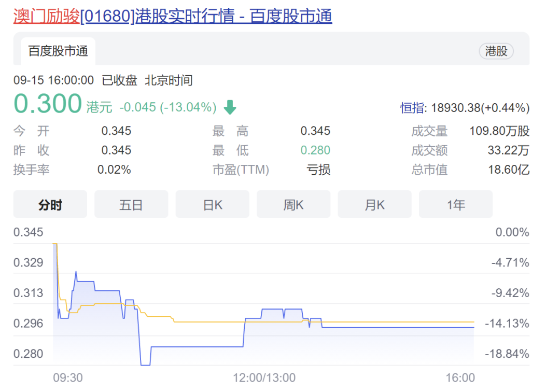
Task: Select the 1年 chart range
Action: coord(456,205)
